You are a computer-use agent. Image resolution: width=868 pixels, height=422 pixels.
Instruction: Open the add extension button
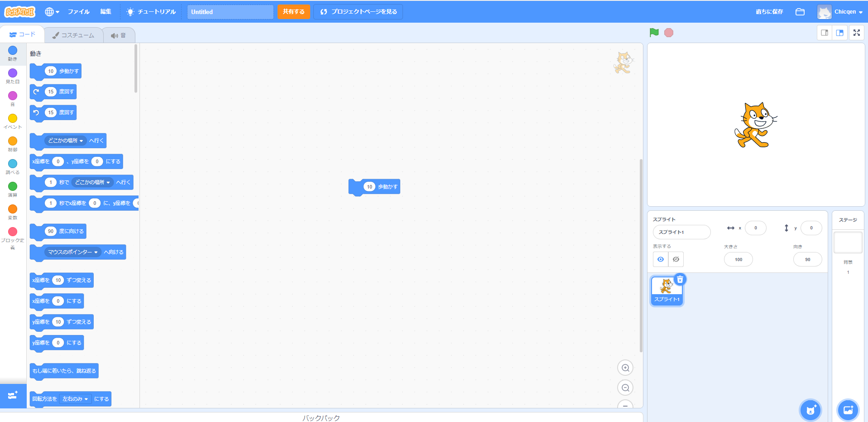click(13, 395)
